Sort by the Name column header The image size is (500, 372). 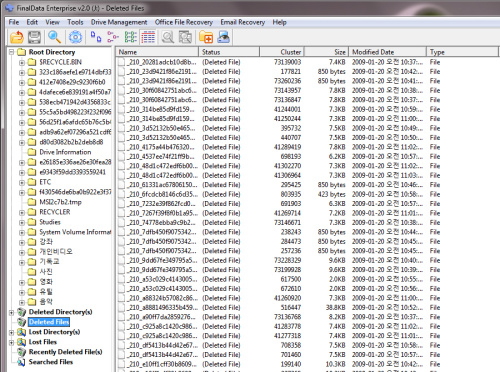157,52
